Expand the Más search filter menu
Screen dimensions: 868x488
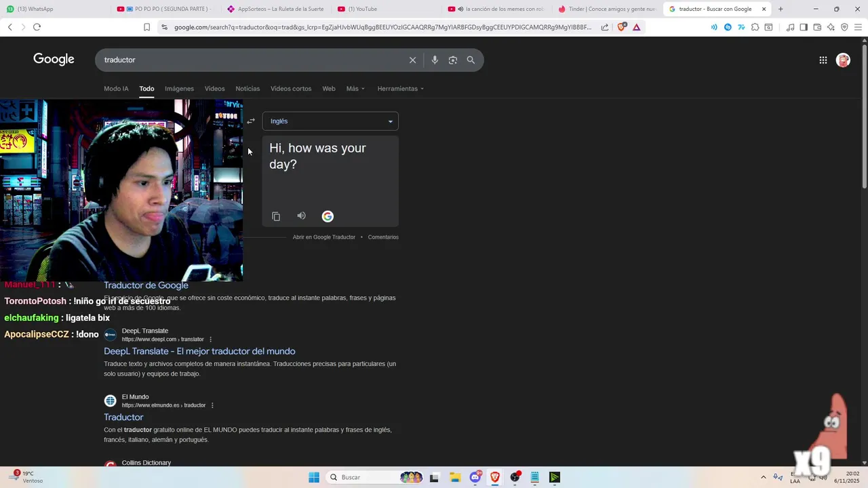point(355,89)
